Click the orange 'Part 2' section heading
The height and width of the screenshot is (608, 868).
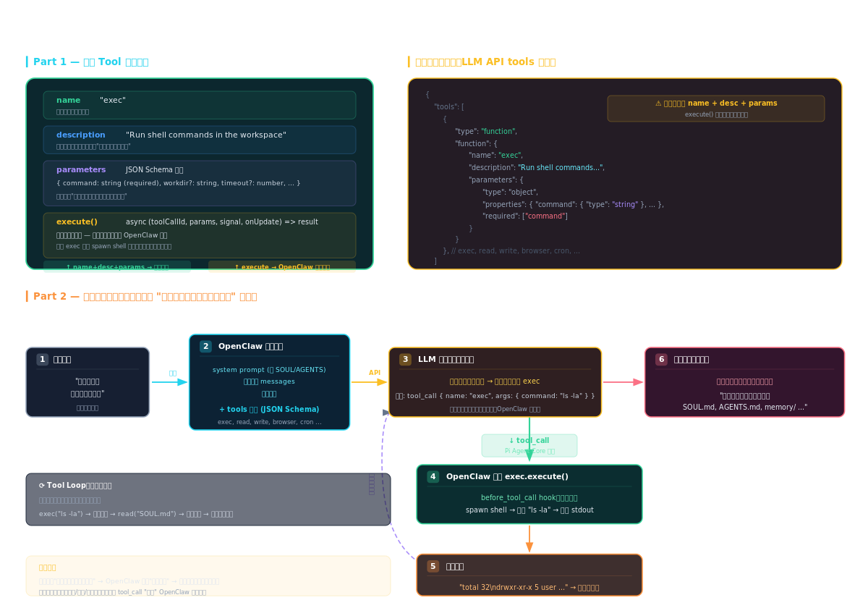coord(145,297)
